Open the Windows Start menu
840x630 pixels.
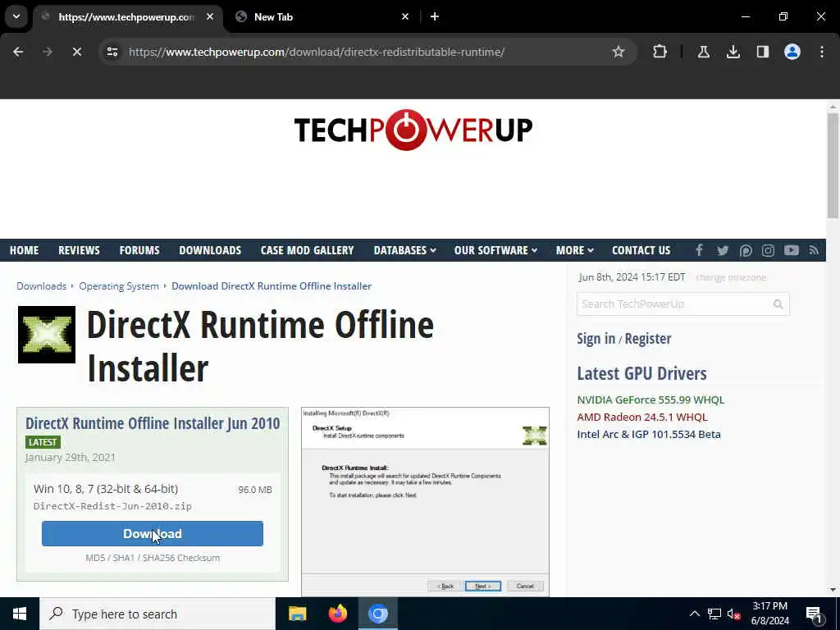20,614
